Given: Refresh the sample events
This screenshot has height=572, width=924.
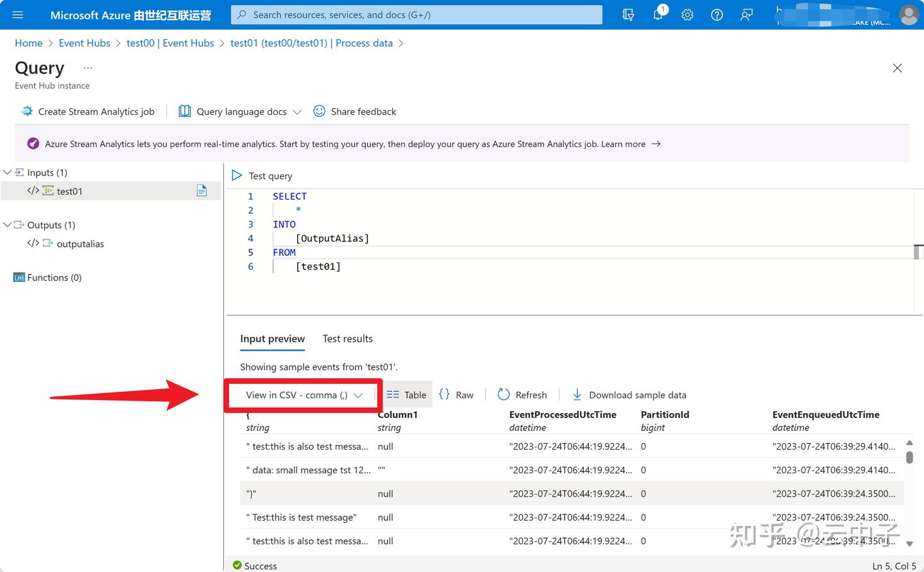Looking at the screenshot, I should click(522, 394).
